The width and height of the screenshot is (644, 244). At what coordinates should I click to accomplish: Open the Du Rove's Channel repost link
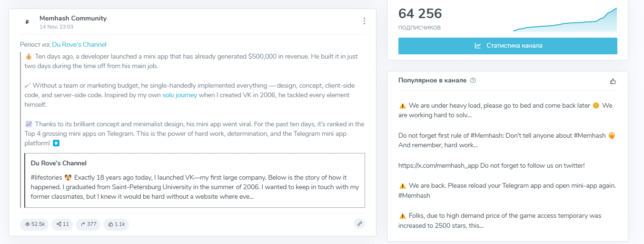coord(79,44)
